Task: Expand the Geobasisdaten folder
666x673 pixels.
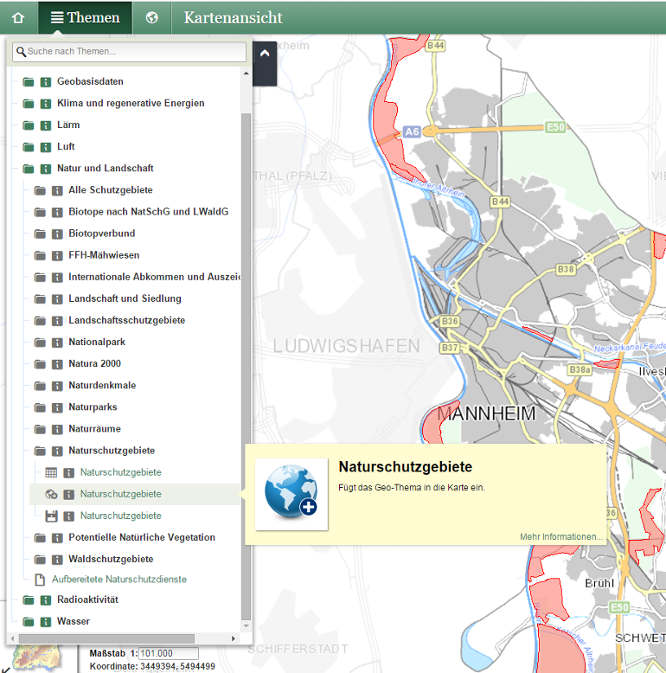Action: (x=28, y=82)
